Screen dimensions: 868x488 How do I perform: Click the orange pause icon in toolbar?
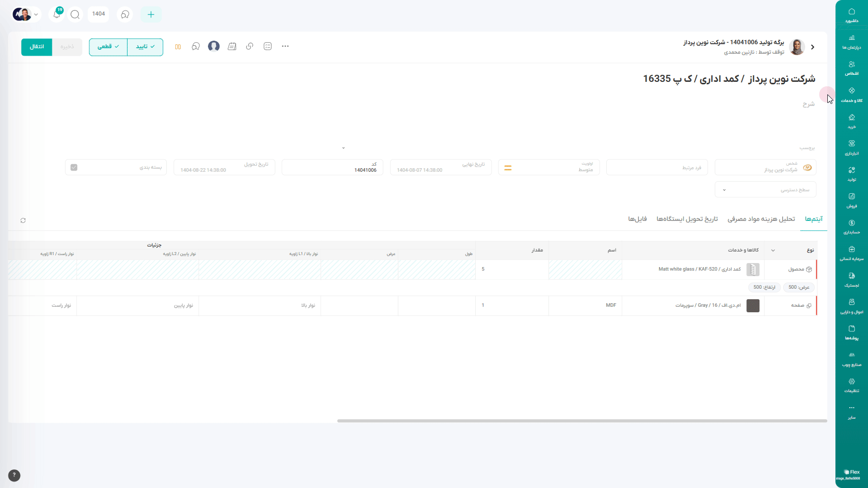(178, 47)
